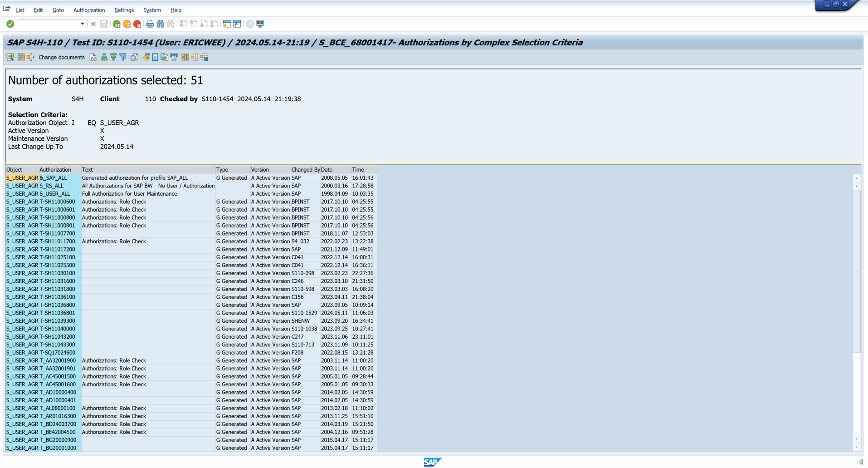
Task: Click the Details magnifier icon
Action: point(10,57)
